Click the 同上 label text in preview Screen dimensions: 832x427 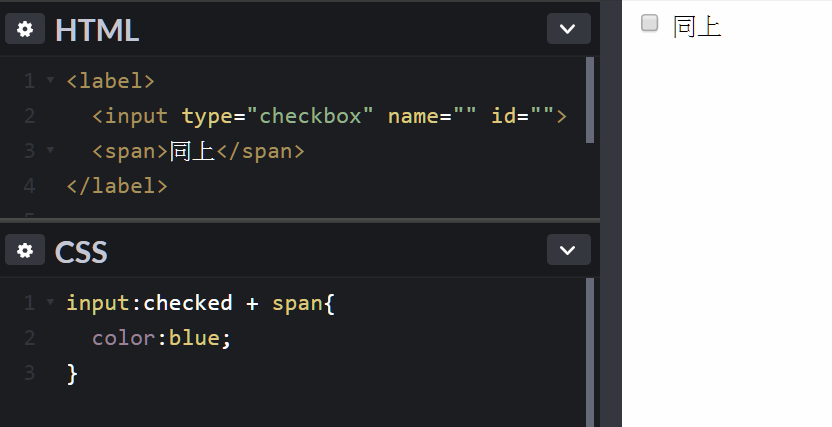697,27
